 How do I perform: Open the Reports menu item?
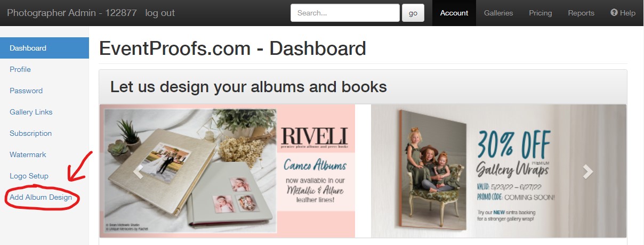tap(581, 13)
